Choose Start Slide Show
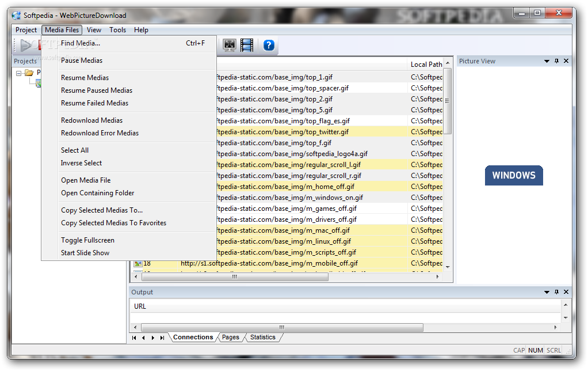Image resolution: width=588 pixels, height=371 pixels. pos(129,253)
